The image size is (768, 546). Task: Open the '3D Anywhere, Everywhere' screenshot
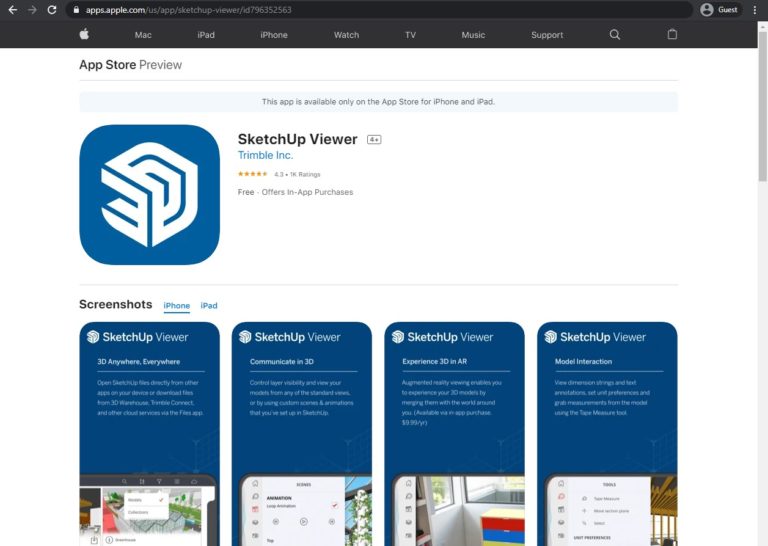(149, 434)
